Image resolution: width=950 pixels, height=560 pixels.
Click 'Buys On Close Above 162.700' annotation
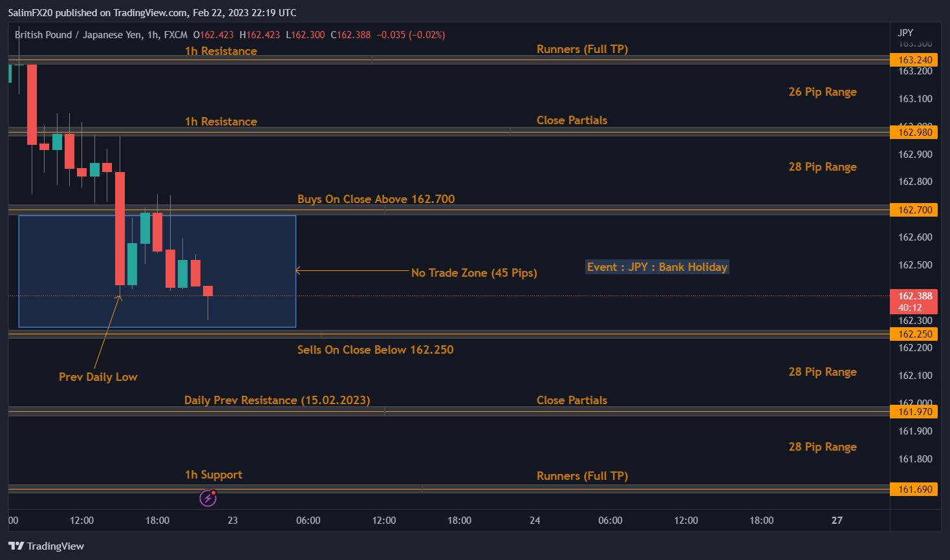coord(376,199)
